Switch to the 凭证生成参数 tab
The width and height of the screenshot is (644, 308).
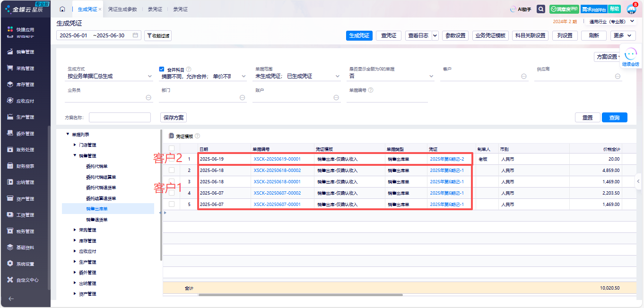pyautogui.click(x=122, y=9)
